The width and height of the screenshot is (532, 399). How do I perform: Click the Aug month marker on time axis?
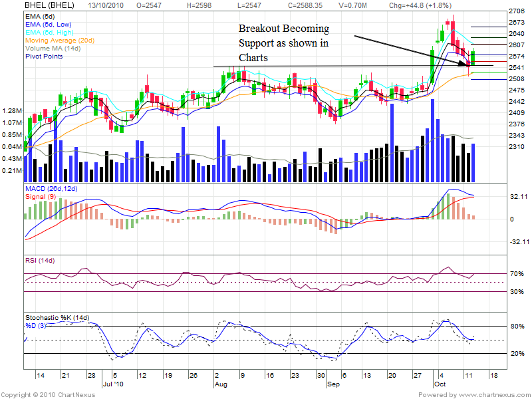[221, 384]
